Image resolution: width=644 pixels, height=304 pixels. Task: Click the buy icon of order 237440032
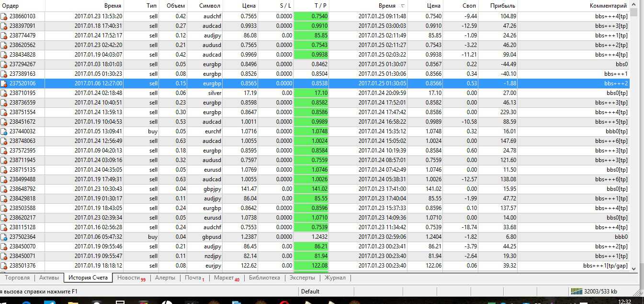tap(4, 131)
